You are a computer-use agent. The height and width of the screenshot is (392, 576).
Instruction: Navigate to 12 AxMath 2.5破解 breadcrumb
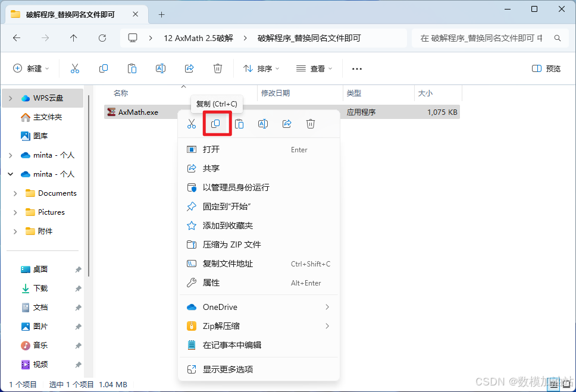pyautogui.click(x=198, y=38)
